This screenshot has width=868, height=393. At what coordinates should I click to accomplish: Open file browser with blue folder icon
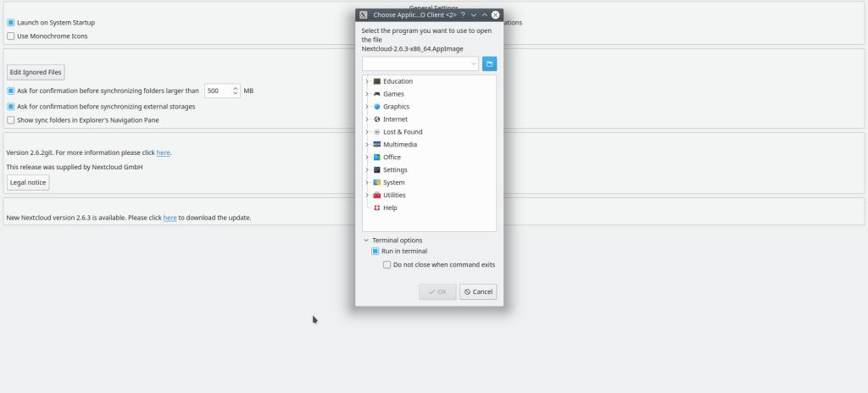pyautogui.click(x=489, y=64)
